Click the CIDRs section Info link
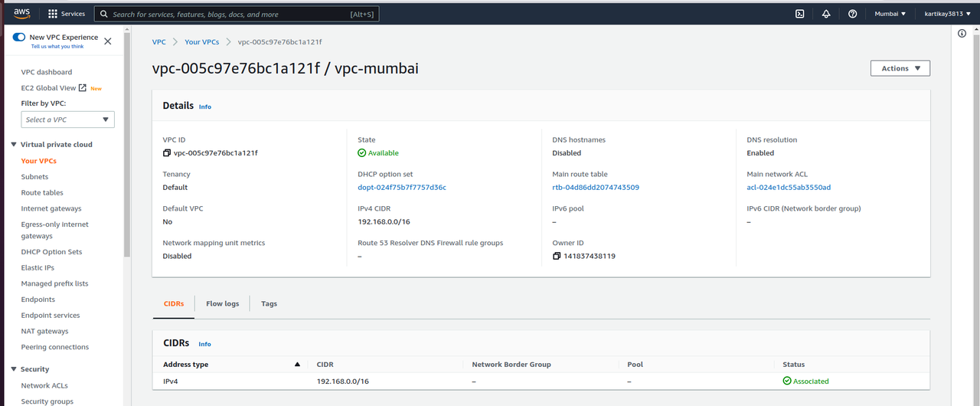980x406 pixels. [x=205, y=344]
